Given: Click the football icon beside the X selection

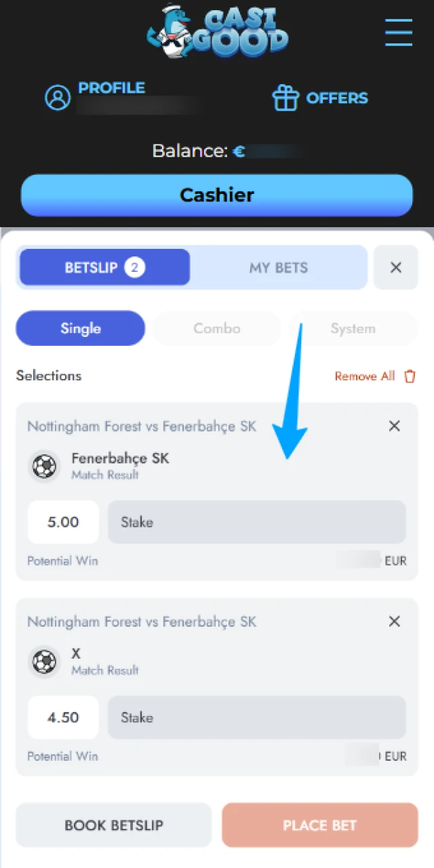Looking at the screenshot, I should [44, 661].
